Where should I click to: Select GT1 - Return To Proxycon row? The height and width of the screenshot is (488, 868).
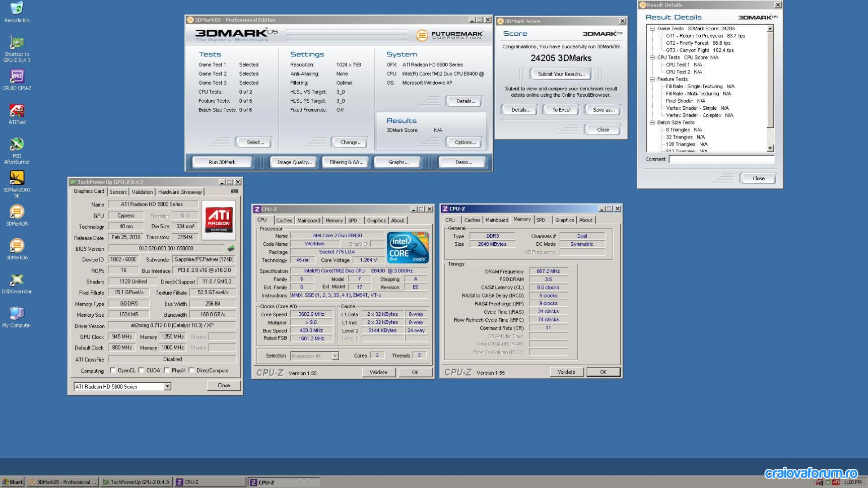[x=705, y=36]
